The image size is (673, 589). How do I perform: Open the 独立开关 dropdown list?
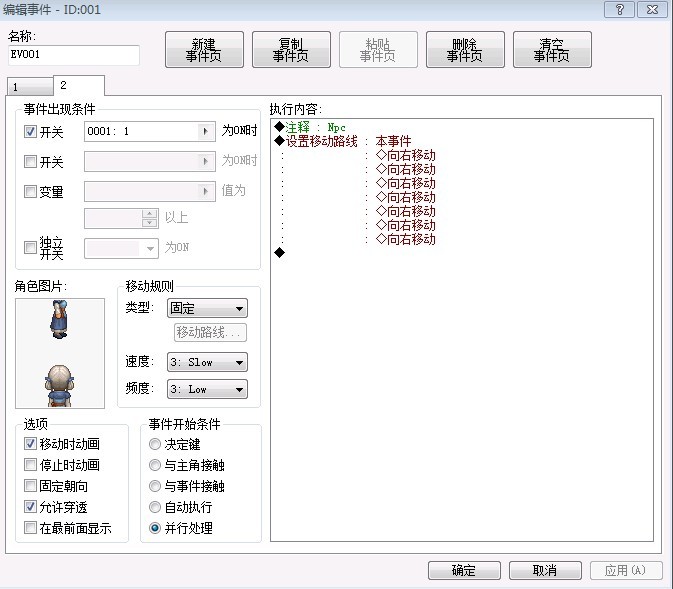[121, 248]
